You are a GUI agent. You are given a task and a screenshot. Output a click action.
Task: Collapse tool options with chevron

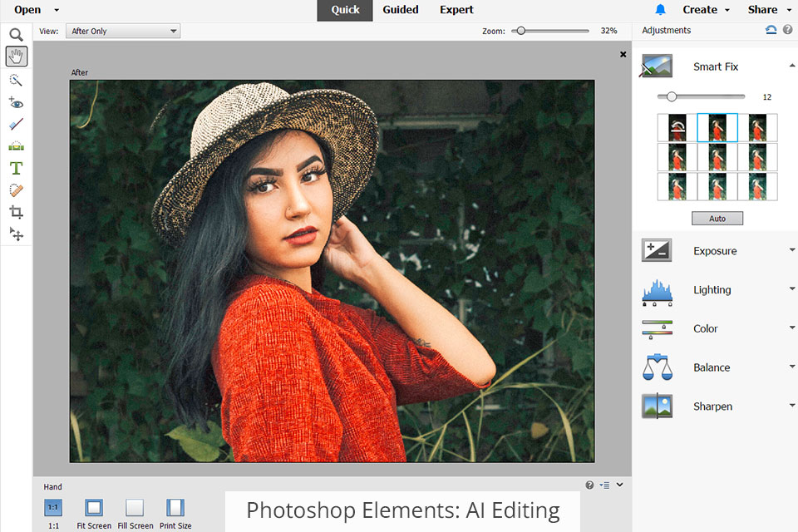620,485
